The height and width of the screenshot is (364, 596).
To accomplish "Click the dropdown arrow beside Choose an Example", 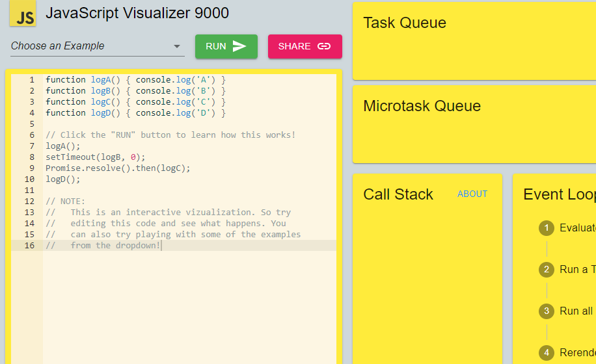I will 177,46.
